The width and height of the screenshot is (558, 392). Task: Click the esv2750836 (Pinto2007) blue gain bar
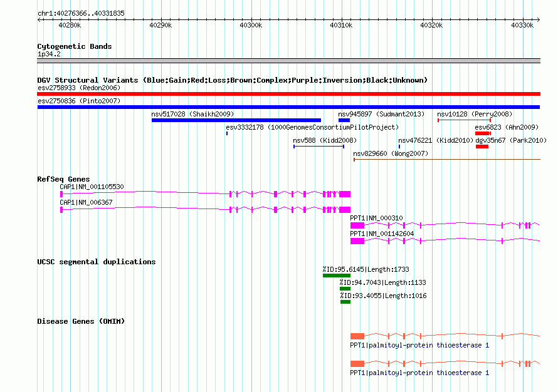(x=288, y=107)
